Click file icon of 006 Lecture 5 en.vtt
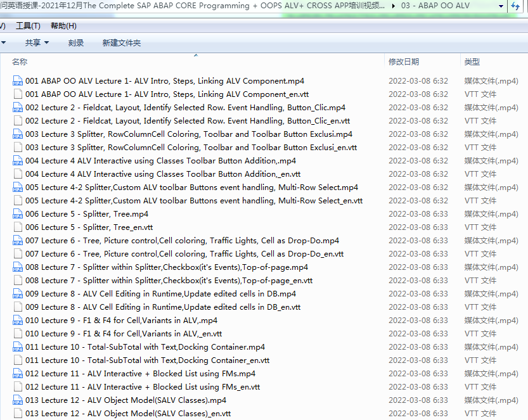 [x=18, y=227]
